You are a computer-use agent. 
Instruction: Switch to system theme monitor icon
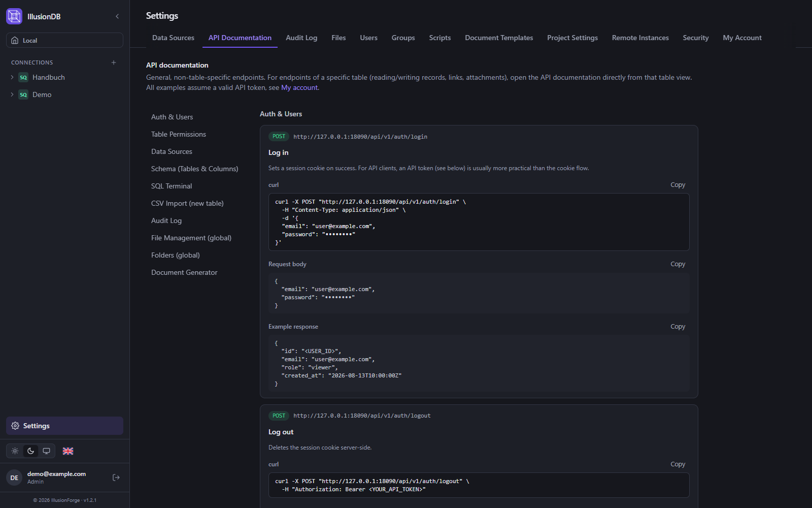coord(46,451)
